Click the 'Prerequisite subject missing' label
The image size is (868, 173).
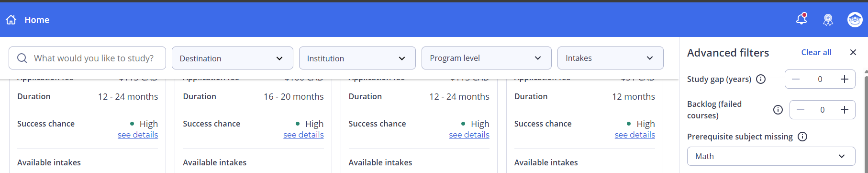[740, 137]
